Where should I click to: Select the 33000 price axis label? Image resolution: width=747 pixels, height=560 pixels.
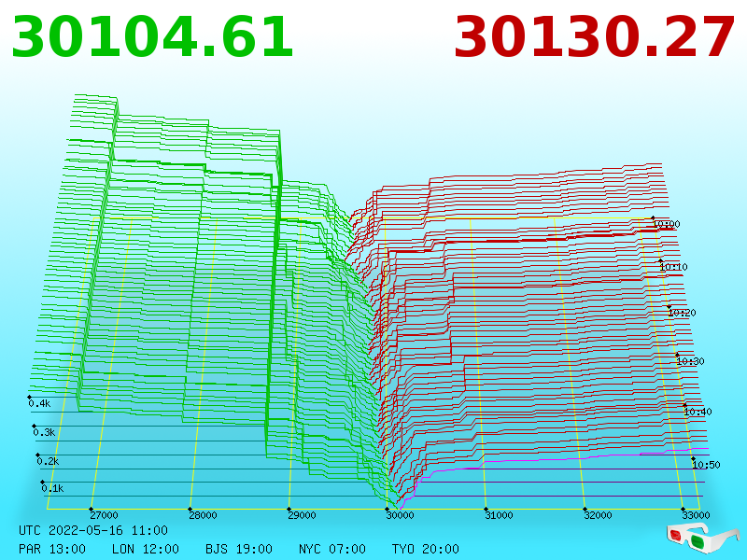[696, 515]
